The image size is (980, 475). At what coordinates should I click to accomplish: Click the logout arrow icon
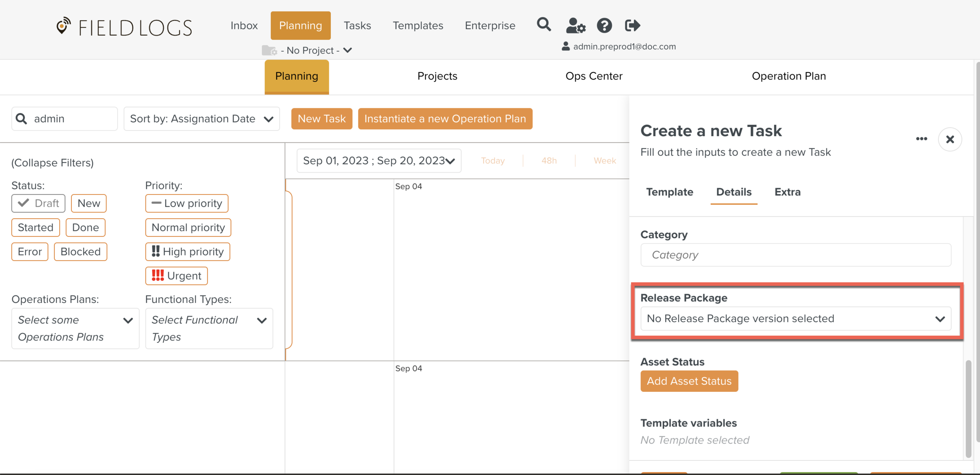pyautogui.click(x=632, y=25)
